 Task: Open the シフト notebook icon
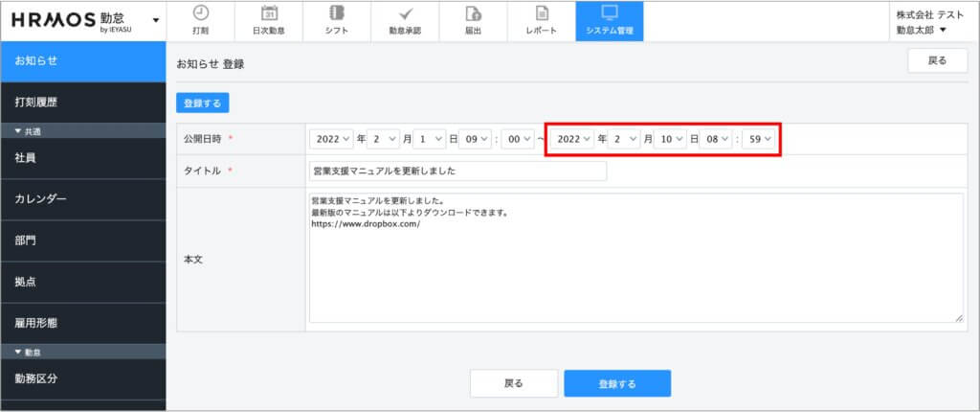(x=336, y=13)
